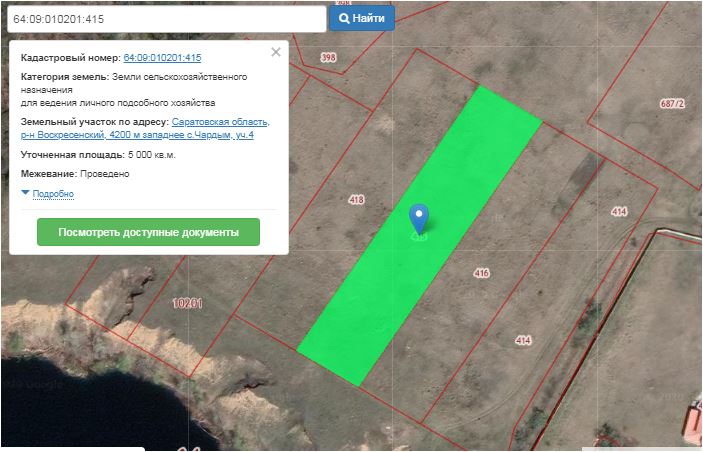Click the cadastral search input field
Image resolution: width=703 pixels, height=452 pixels.
coord(163,19)
